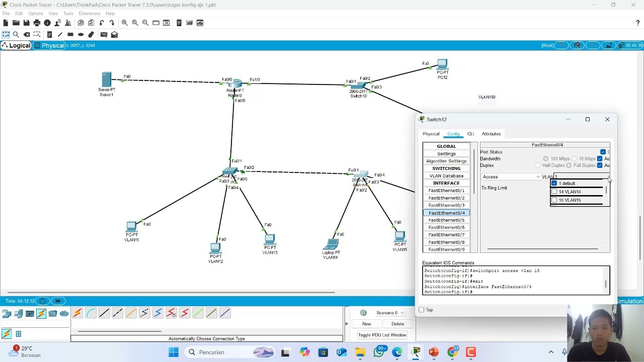644x362 pixels.
Task: Click the FastEthernet0/4 panel horizontal scrollbar
Action: pos(542,248)
